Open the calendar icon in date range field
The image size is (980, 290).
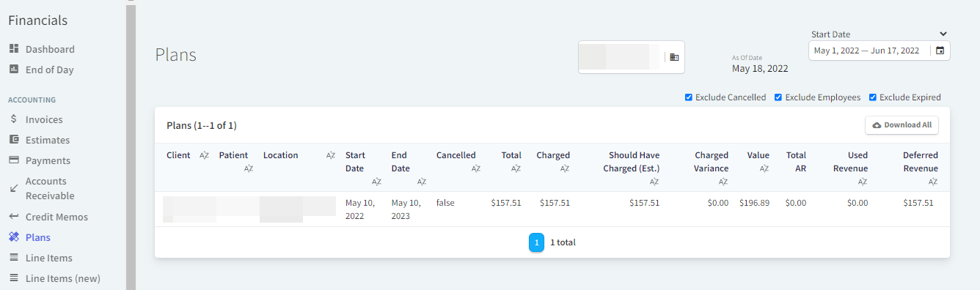pyautogui.click(x=940, y=51)
